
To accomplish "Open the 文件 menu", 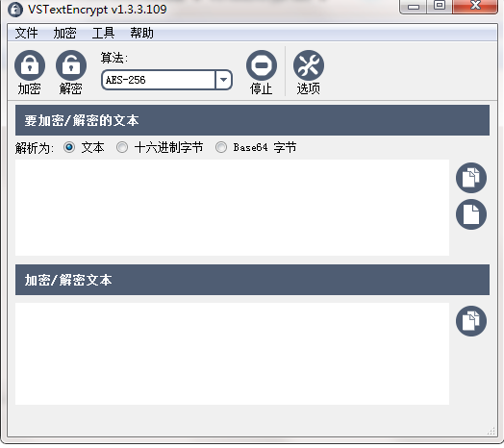I will [x=26, y=33].
